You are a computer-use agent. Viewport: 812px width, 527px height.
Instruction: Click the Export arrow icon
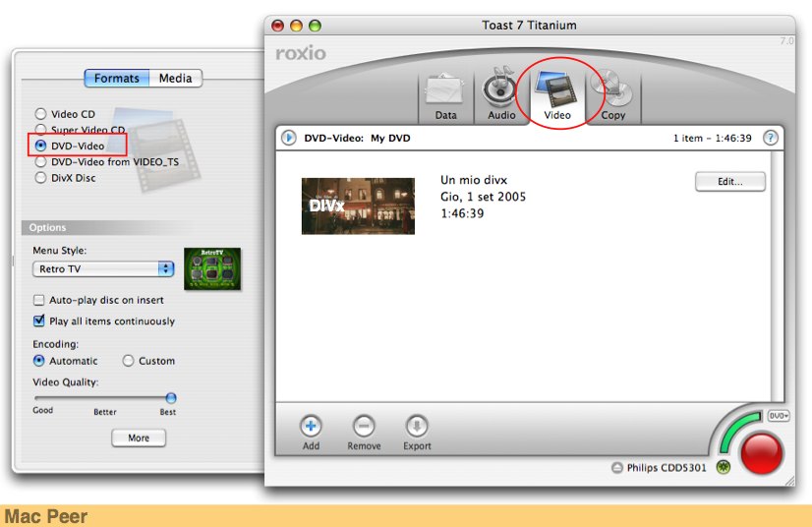coord(417,426)
